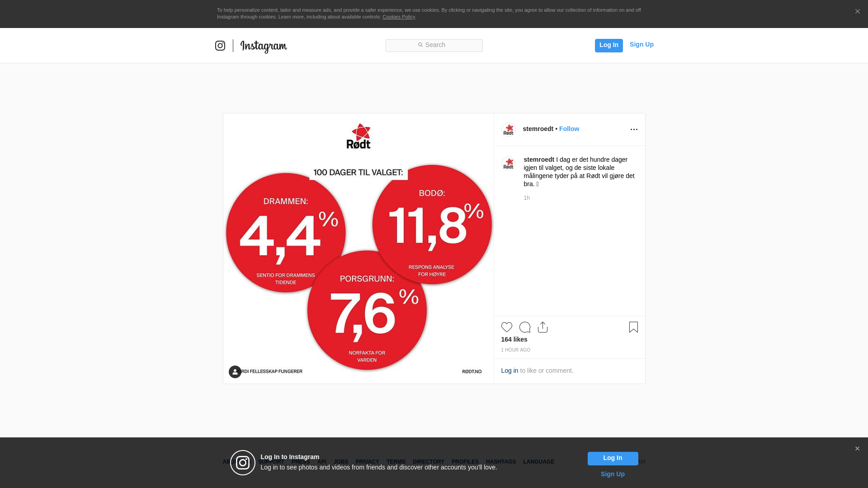Open tagged people icon on photo

click(x=235, y=372)
